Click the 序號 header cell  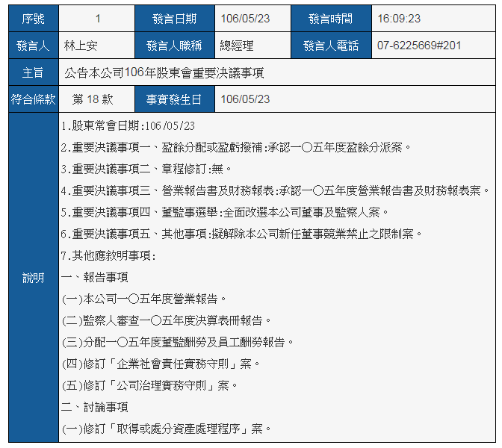(x=34, y=19)
